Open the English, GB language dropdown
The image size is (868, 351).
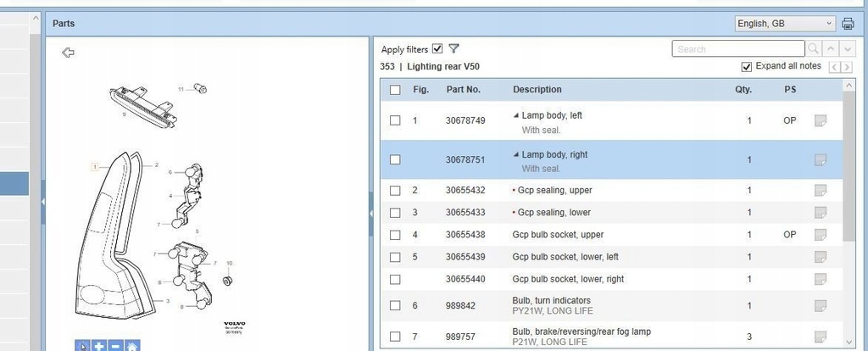point(785,23)
